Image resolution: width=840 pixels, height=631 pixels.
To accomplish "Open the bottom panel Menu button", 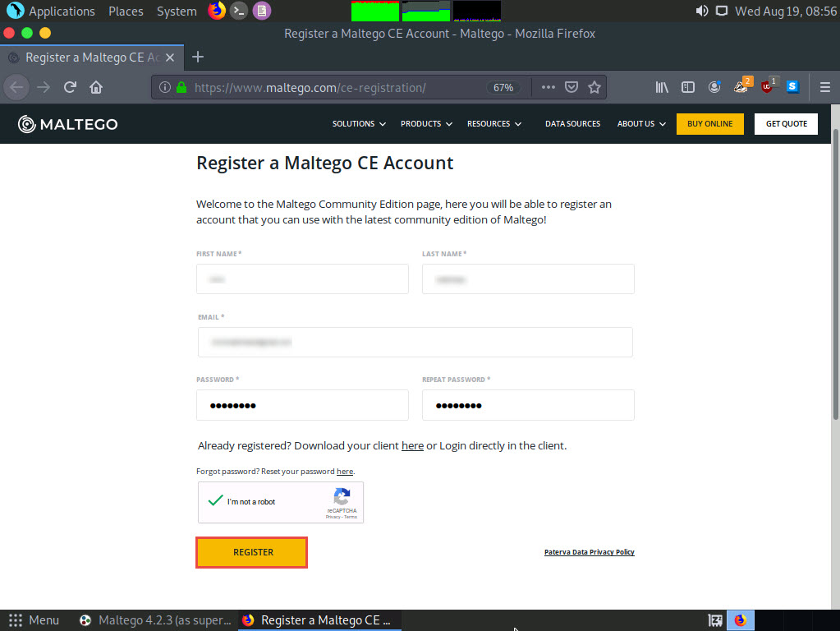I will point(34,620).
